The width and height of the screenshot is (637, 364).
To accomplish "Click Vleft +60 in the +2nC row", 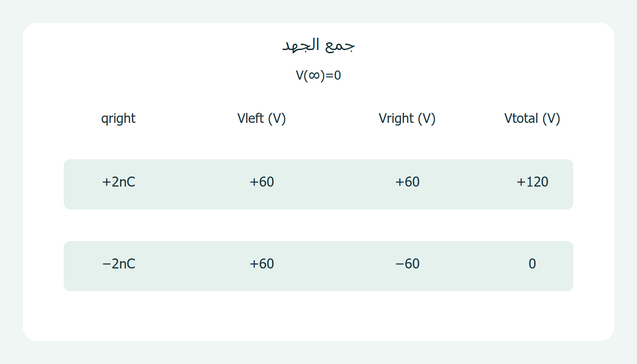I will [x=262, y=182].
